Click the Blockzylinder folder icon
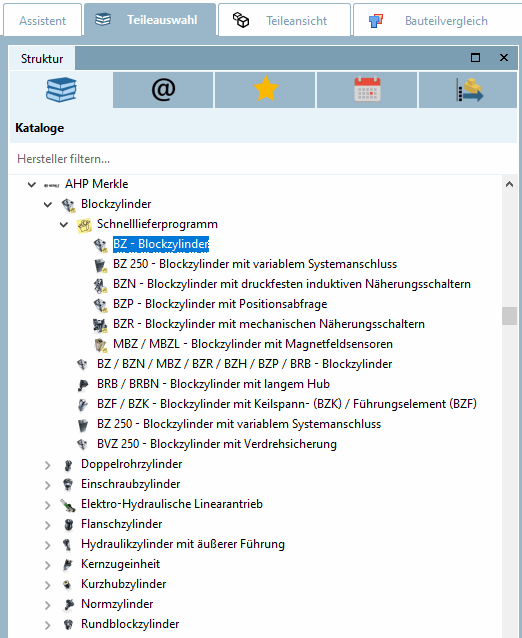Image resolution: width=522 pixels, height=638 pixels. tap(68, 205)
